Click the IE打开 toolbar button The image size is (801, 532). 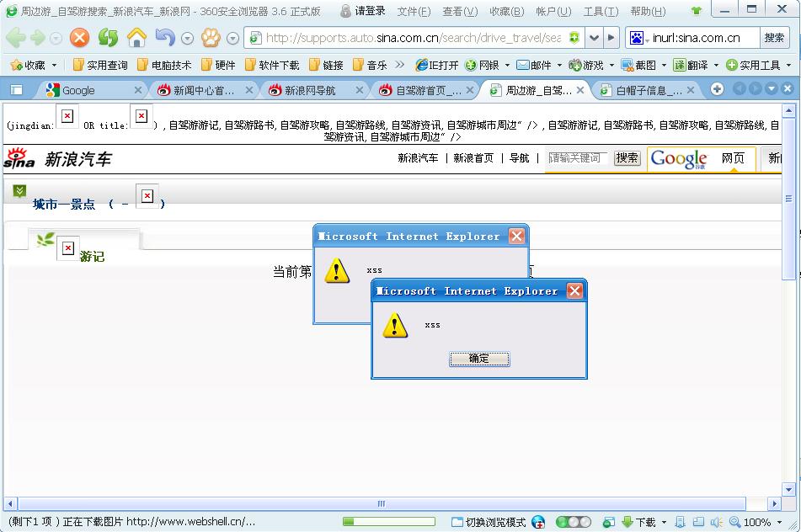coord(437,65)
